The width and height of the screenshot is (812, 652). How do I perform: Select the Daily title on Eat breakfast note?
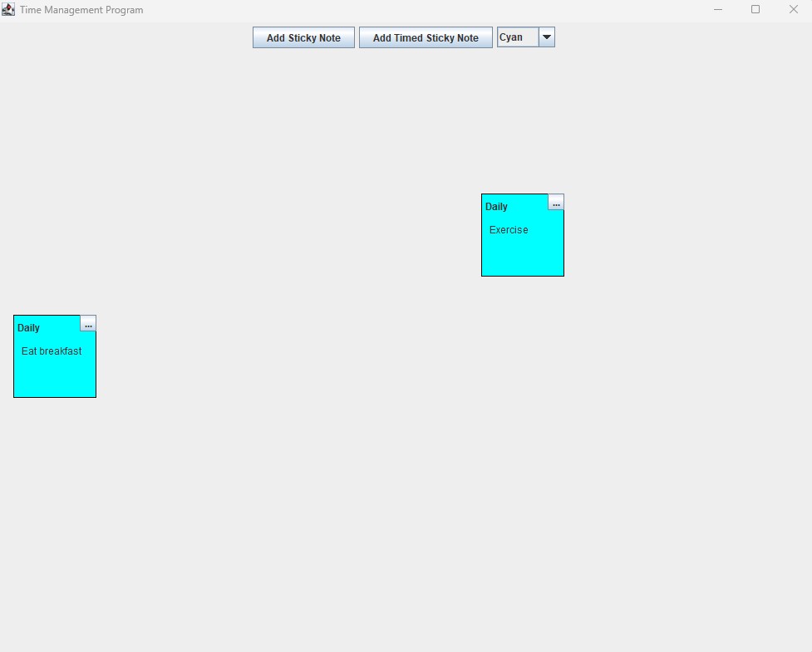28,328
